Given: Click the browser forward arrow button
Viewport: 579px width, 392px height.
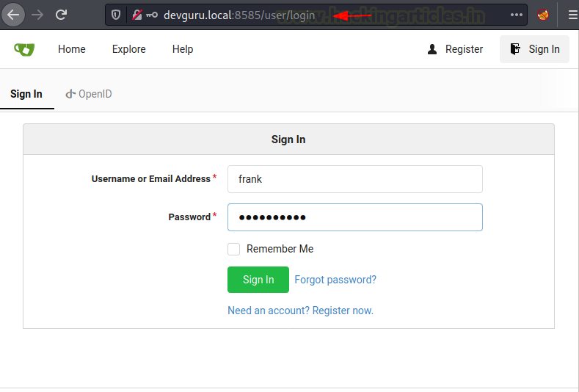Looking at the screenshot, I should [x=37, y=15].
